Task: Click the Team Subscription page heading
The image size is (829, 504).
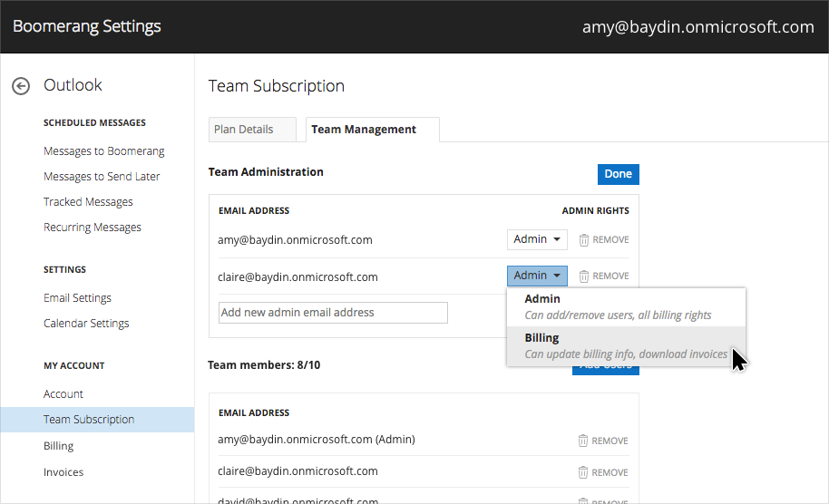Action: coord(277,86)
